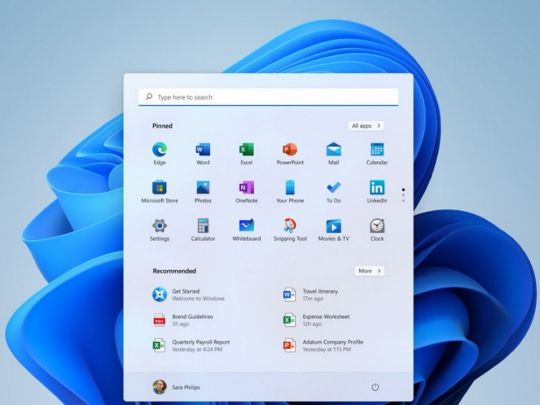Open the Clock app
540x405 pixels.
(x=377, y=230)
